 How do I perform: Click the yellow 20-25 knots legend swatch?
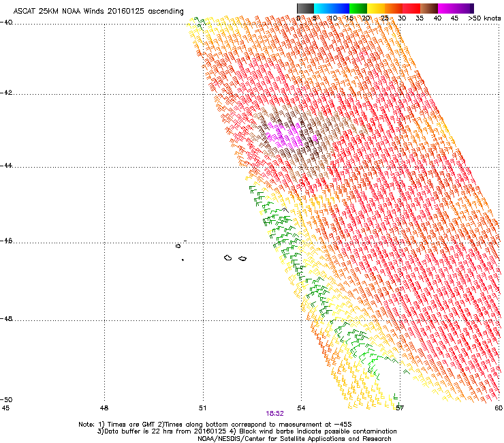point(376,8)
